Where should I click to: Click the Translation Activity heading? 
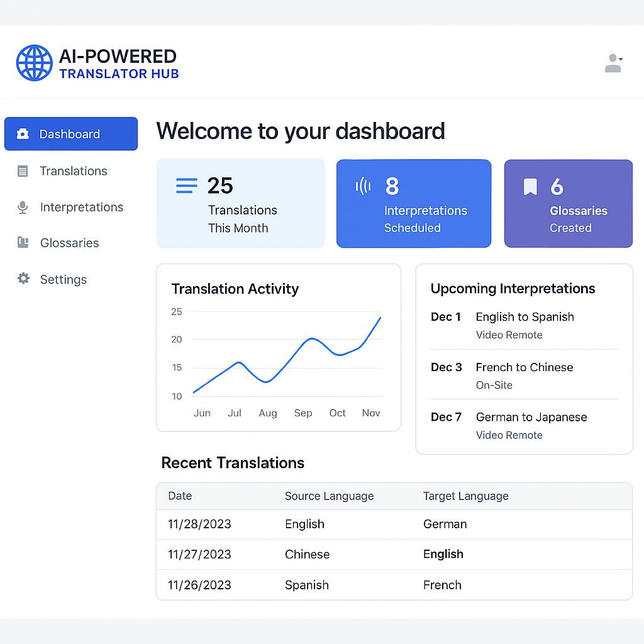235,289
